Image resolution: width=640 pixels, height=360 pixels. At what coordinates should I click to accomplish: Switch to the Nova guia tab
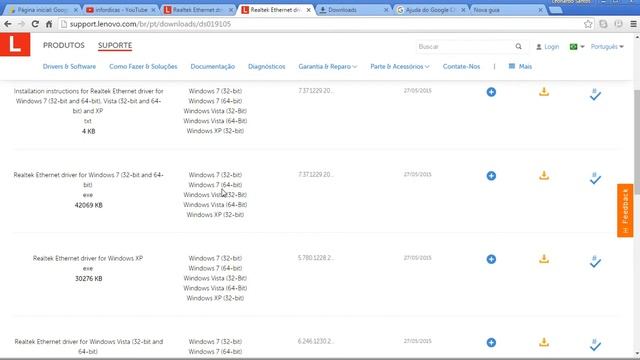[x=508, y=10]
